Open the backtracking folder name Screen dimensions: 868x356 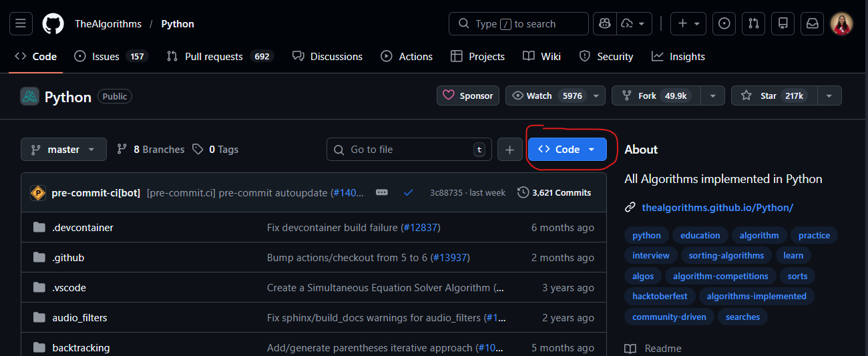81,348
